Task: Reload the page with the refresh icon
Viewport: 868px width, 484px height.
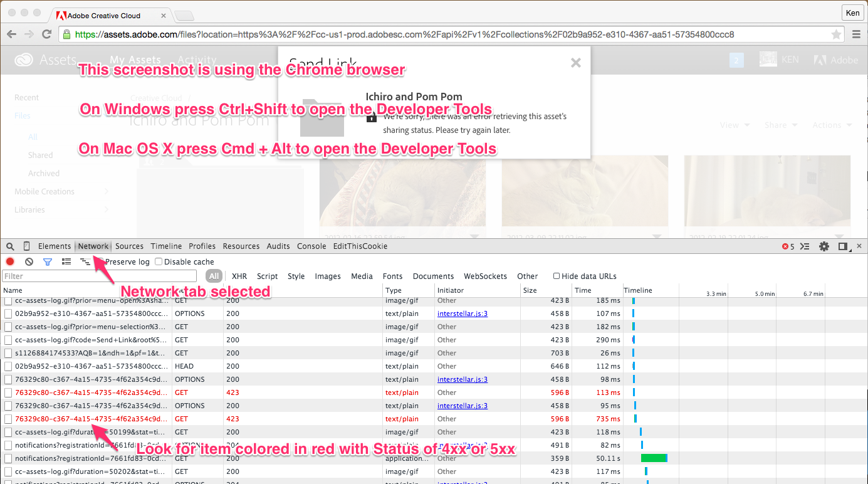Action: pyautogui.click(x=46, y=34)
